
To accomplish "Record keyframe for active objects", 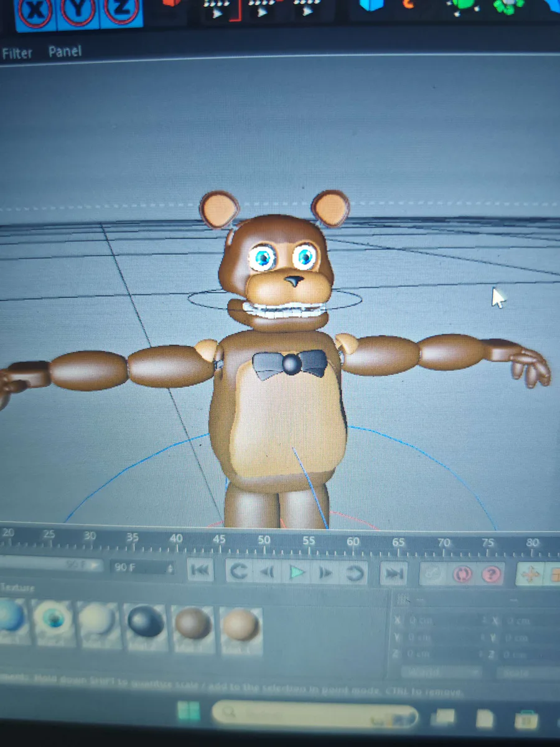I will point(432,575).
